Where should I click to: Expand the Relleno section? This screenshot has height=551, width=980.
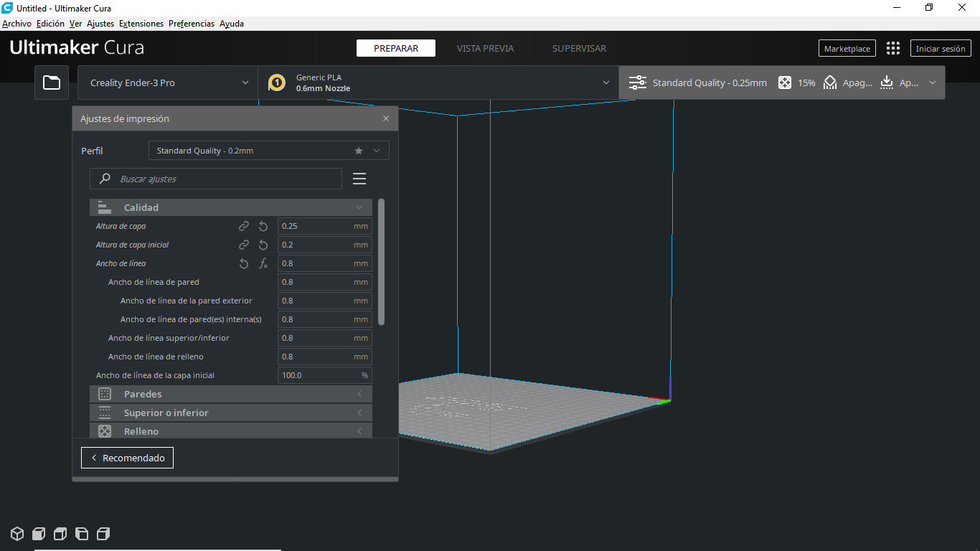231,430
